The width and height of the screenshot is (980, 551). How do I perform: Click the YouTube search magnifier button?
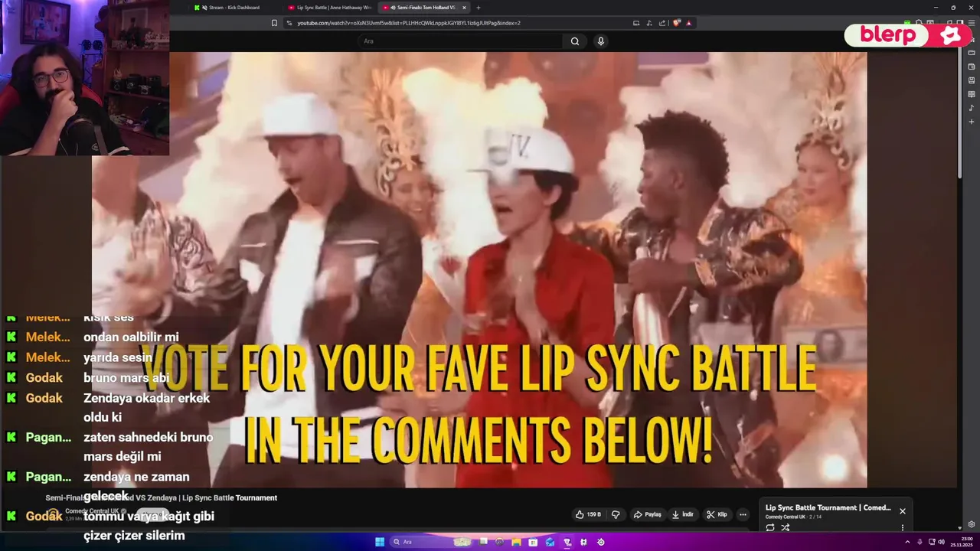pyautogui.click(x=575, y=41)
